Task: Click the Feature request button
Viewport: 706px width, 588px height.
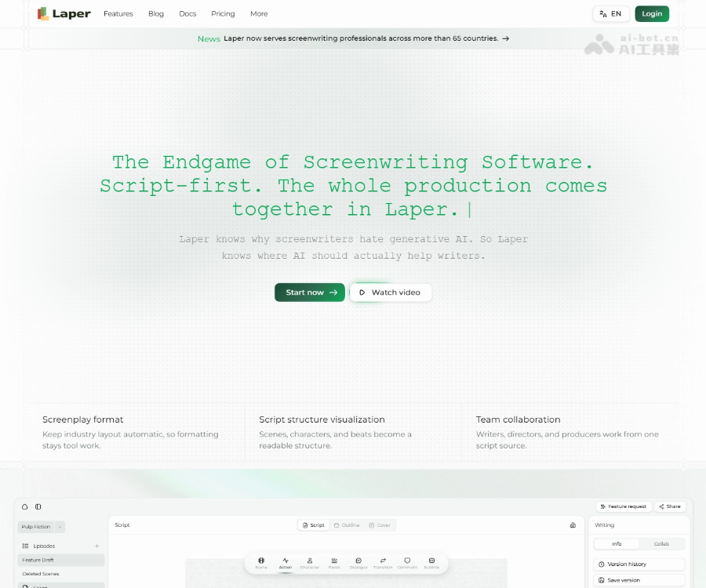Action: (624, 506)
